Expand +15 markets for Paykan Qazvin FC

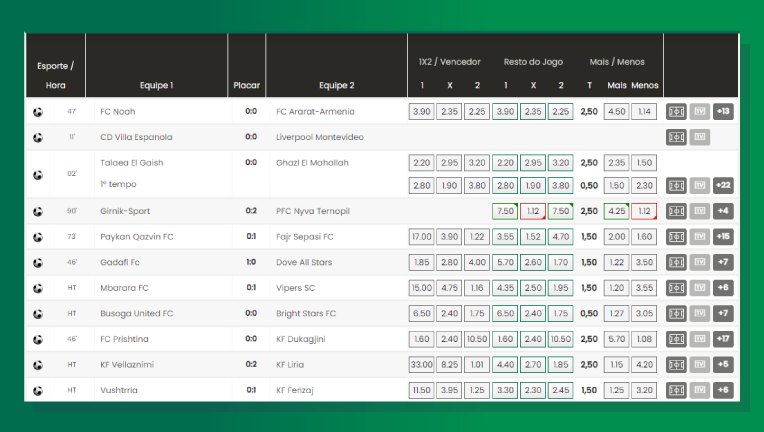pos(723,237)
